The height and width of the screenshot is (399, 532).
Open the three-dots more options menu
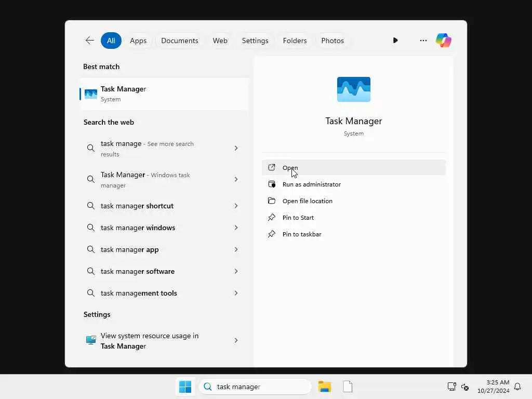[x=423, y=41]
